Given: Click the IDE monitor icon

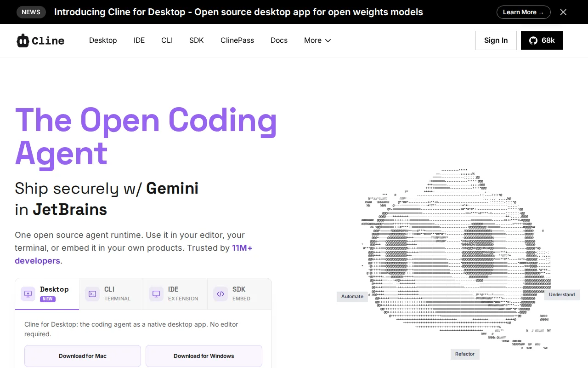Looking at the screenshot, I should 156,293.
